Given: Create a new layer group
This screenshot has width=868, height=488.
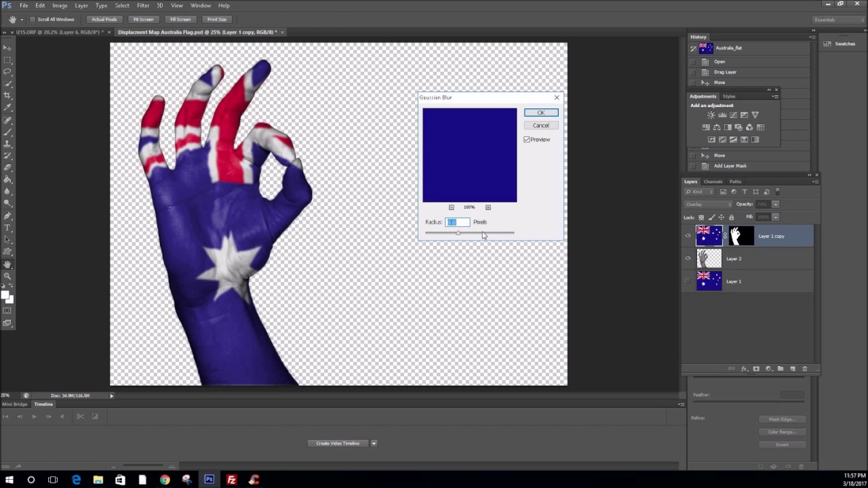Looking at the screenshot, I should [x=781, y=369].
